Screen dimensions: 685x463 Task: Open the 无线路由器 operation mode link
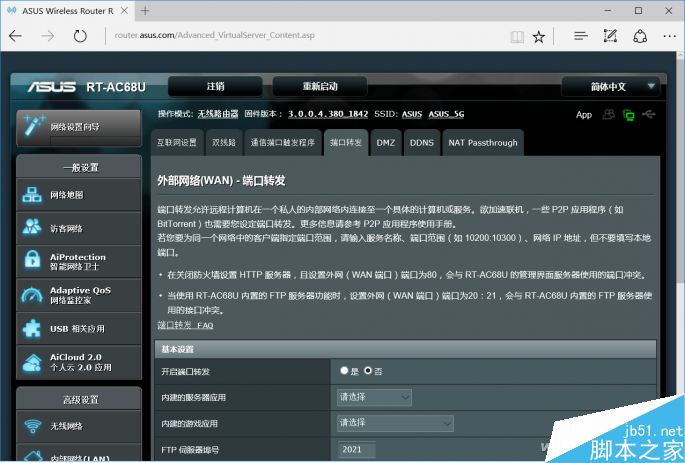(x=218, y=114)
